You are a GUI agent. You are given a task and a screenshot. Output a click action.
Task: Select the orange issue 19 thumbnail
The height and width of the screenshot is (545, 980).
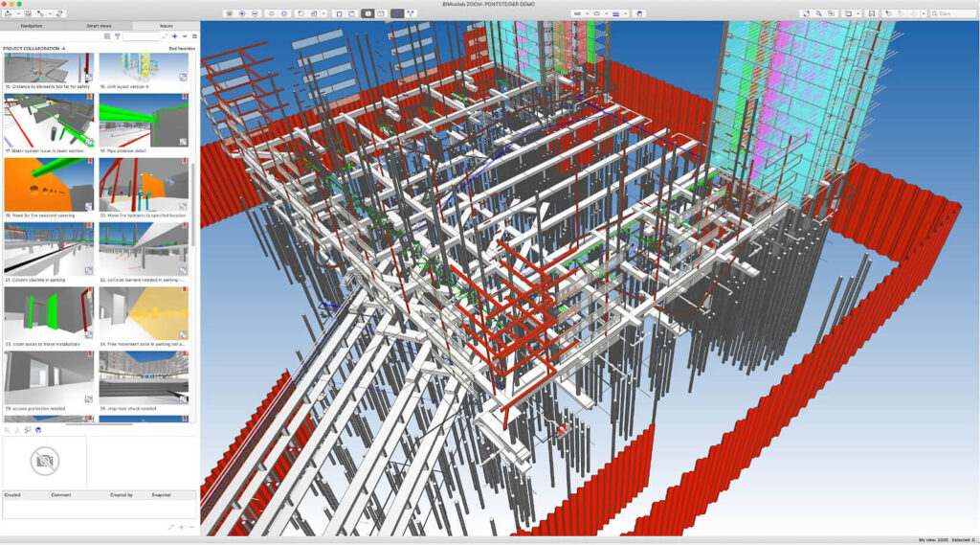(49, 185)
